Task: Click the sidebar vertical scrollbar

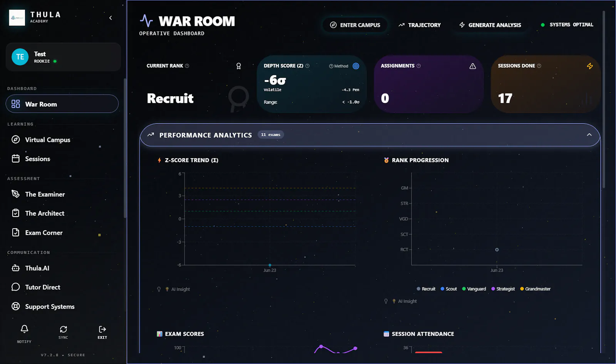Action: click(x=125, y=148)
